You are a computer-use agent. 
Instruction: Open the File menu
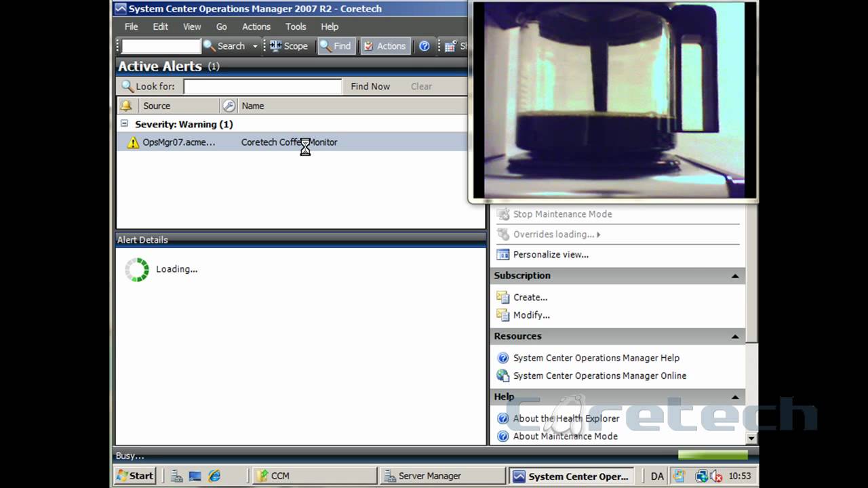coord(131,26)
